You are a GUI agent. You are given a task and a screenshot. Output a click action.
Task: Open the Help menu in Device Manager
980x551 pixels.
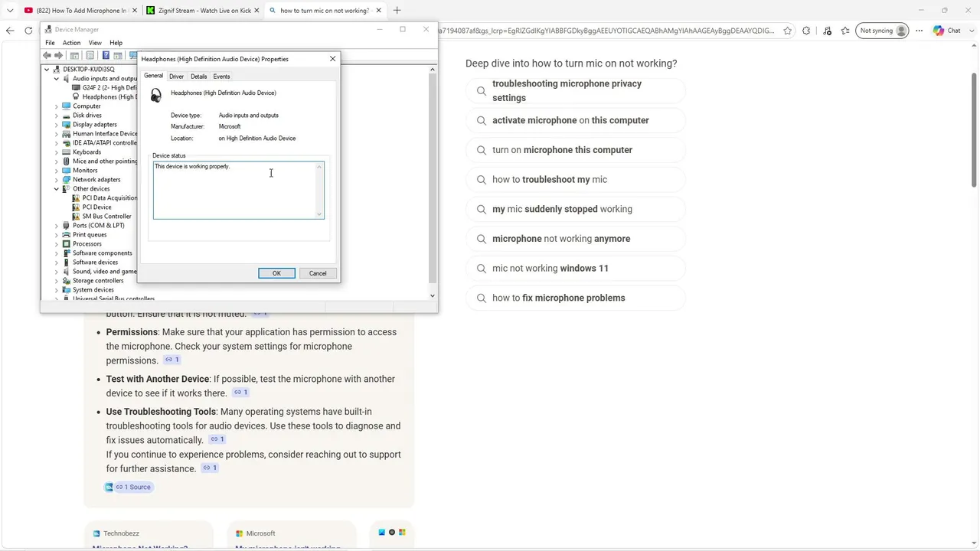[x=116, y=43]
